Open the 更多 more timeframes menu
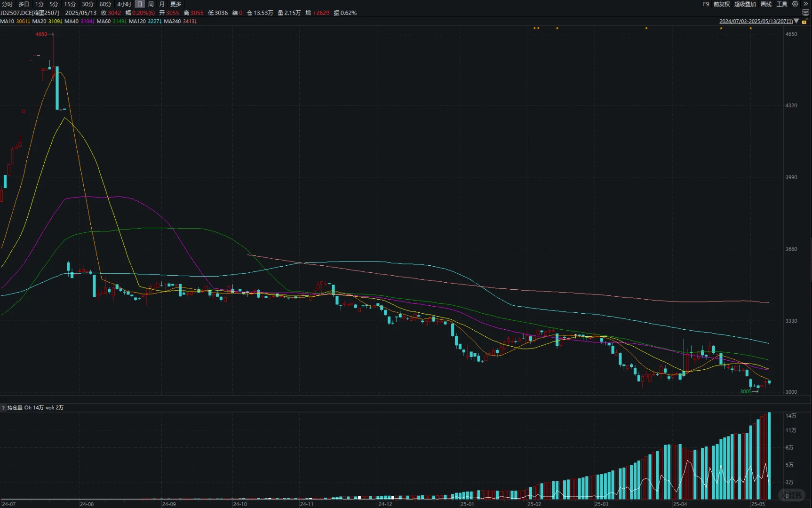The width and height of the screenshot is (812, 508). pyautogui.click(x=175, y=4)
